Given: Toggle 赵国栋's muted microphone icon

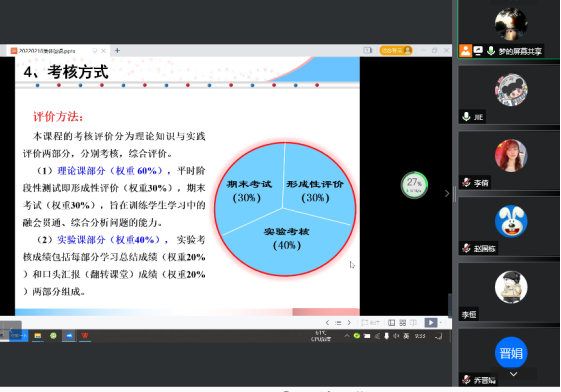Looking at the screenshot, I should pos(466,248).
